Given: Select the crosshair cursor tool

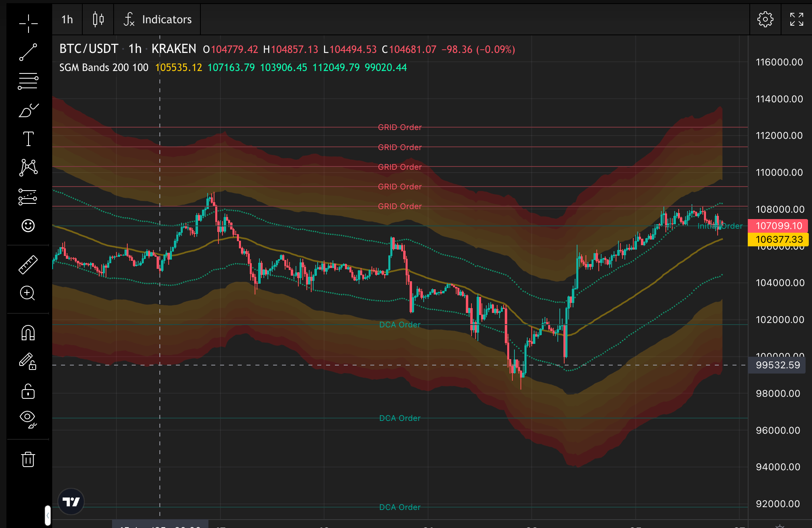Looking at the screenshot, I should pyautogui.click(x=28, y=23).
